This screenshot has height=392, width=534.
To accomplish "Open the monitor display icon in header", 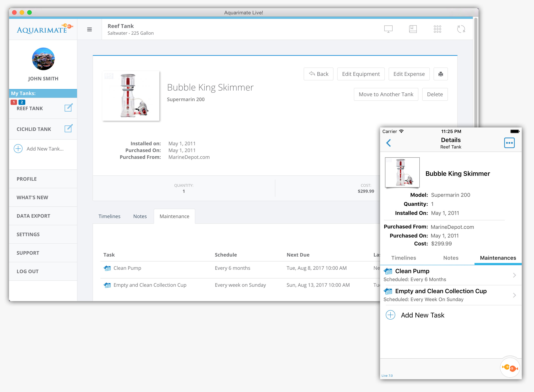I will [388, 29].
